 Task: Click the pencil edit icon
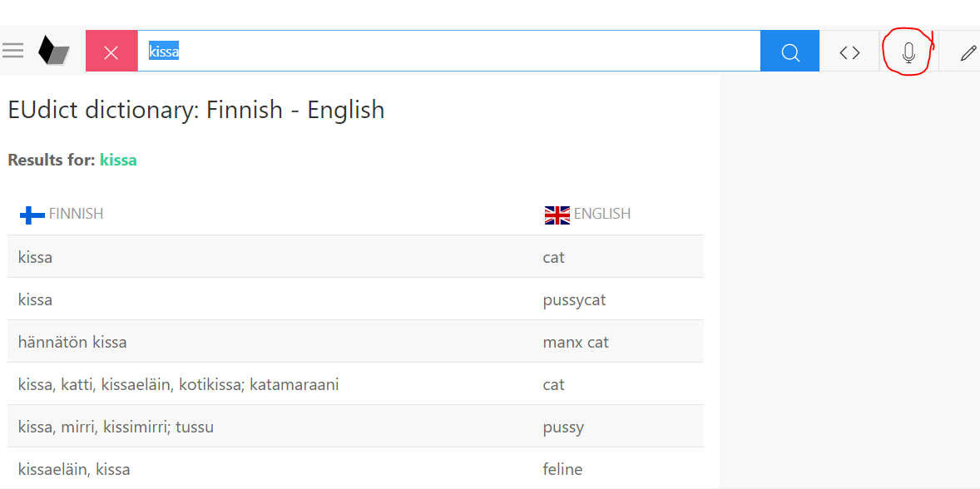coord(968,52)
